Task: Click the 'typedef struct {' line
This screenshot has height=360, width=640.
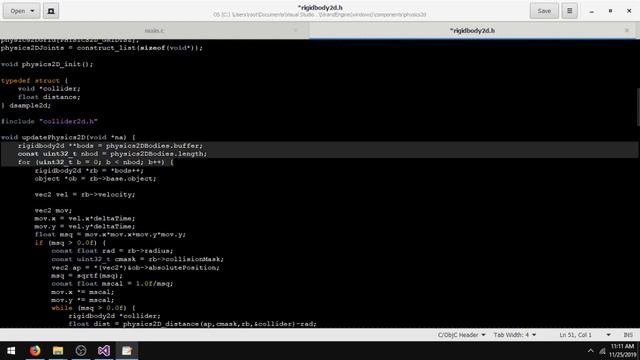Action: pos(34,81)
